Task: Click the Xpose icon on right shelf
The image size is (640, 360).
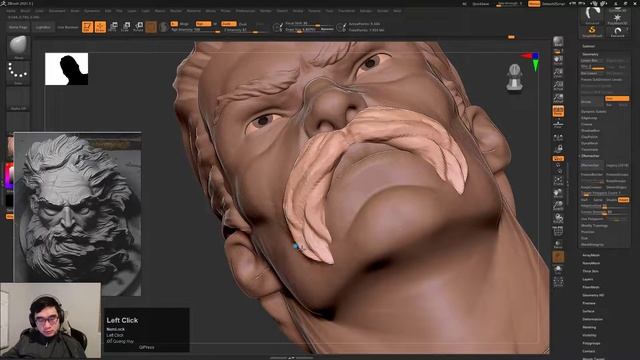Action: pos(558,281)
